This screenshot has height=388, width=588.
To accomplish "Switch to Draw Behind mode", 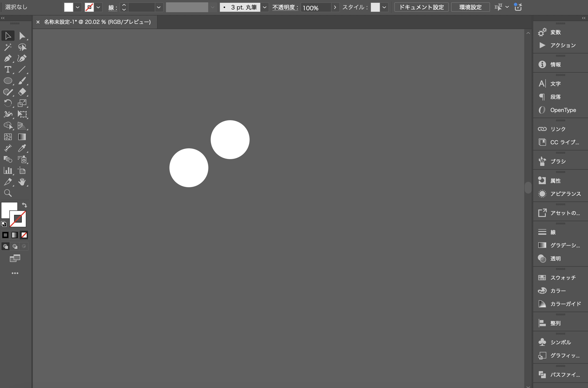I will click(15, 246).
